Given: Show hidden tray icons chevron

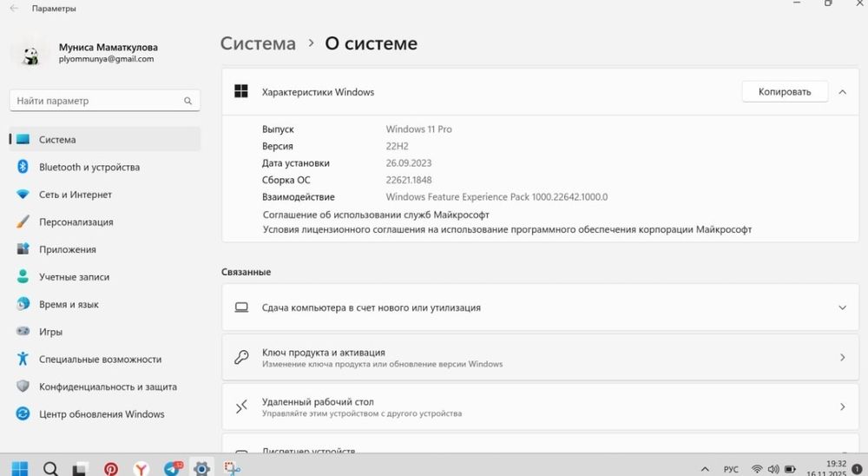Looking at the screenshot, I should click(x=705, y=469).
